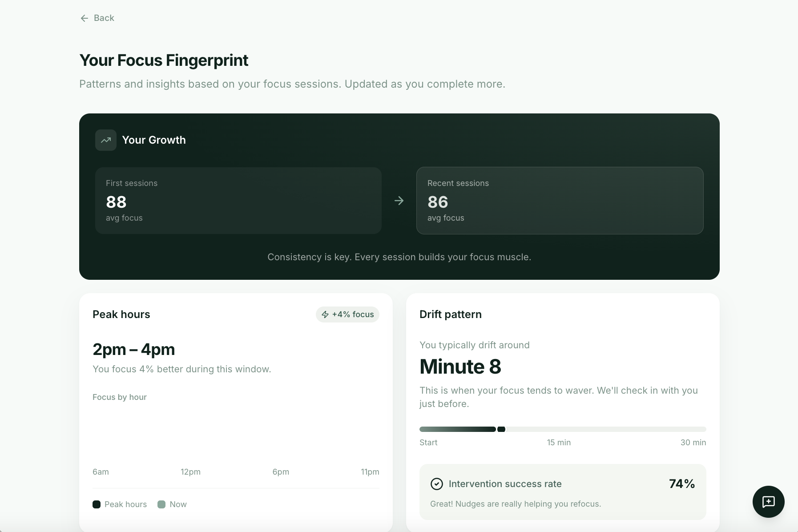Image resolution: width=798 pixels, height=532 pixels.
Task: Click the intervention success checkmark icon
Action: point(437,484)
